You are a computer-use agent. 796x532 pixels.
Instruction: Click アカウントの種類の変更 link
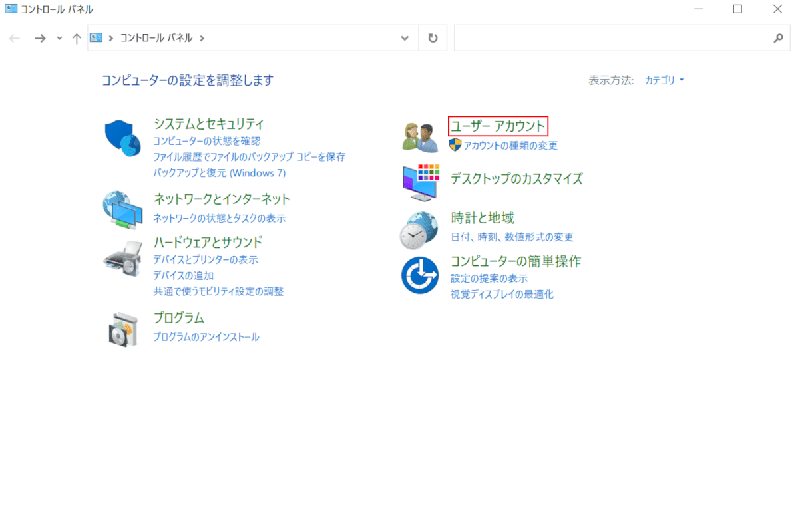(510, 146)
